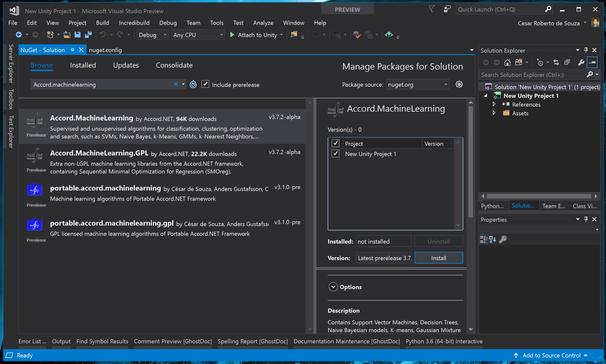The height and width of the screenshot is (364, 606).
Task: Open the Attach to Unity dropdown arrow
Action: tap(281, 35)
